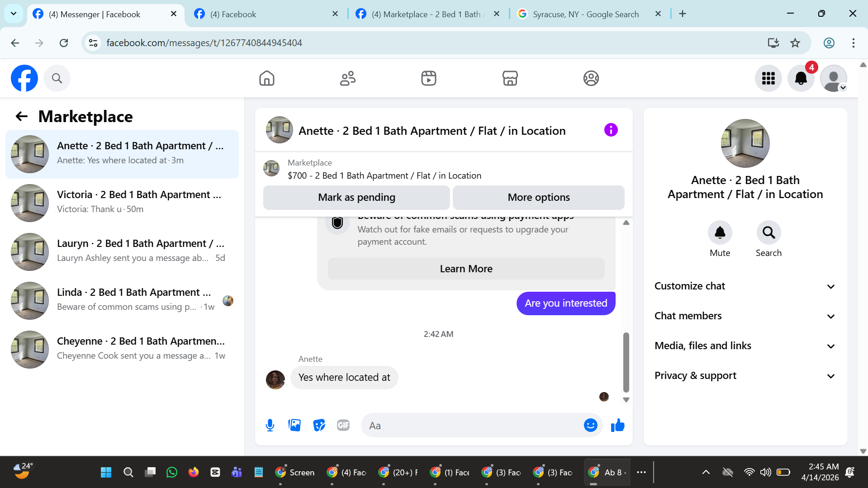Click the back arrow beside Marketplace heading
Image resolution: width=868 pixels, height=488 pixels.
(22, 117)
